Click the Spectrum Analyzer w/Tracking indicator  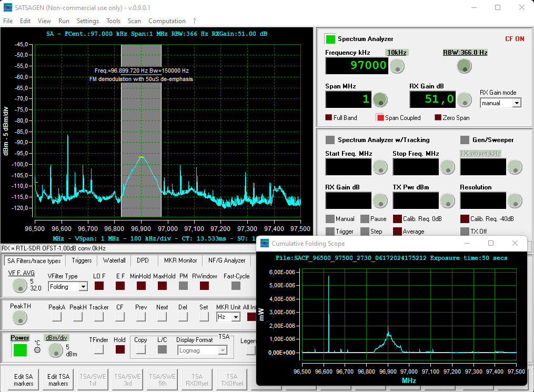(x=330, y=140)
